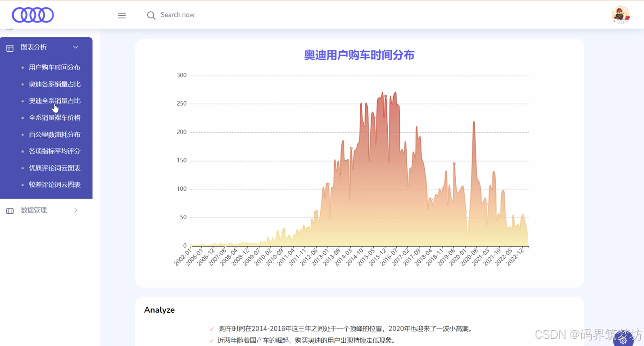The width and height of the screenshot is (644, 346).
Task: Click chart title 奥迪用户购车时间分布
Action: pos(359,55)
